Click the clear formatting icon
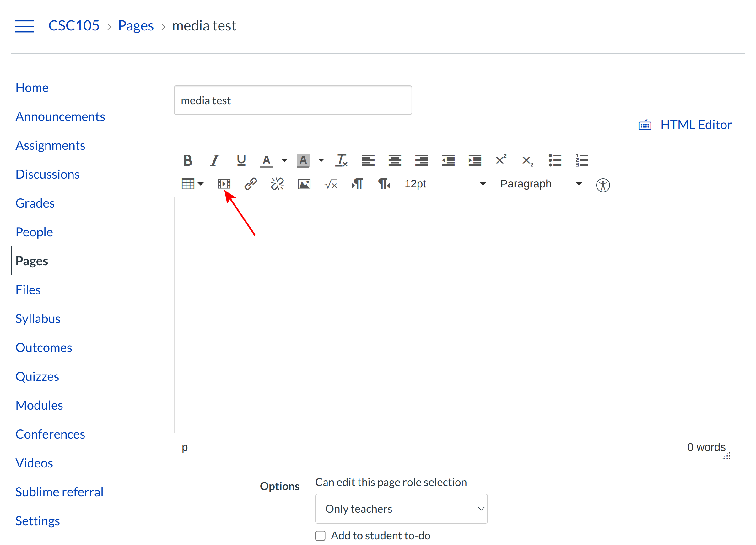756x545 pixels. point(341,160)
